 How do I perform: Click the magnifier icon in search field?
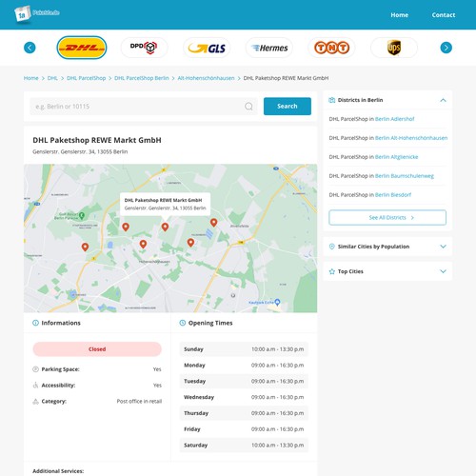tap(248, 107)
